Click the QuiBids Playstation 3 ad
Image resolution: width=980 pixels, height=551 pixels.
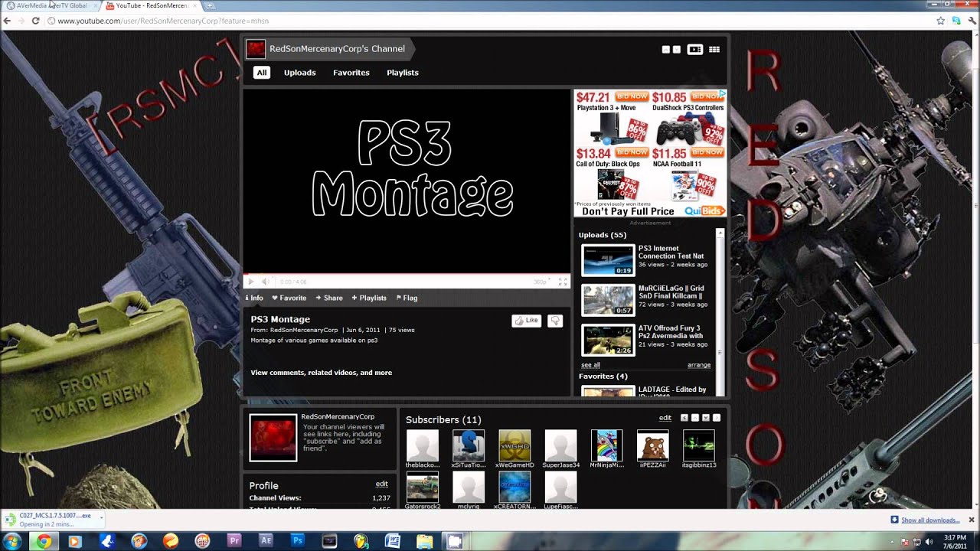612,116
